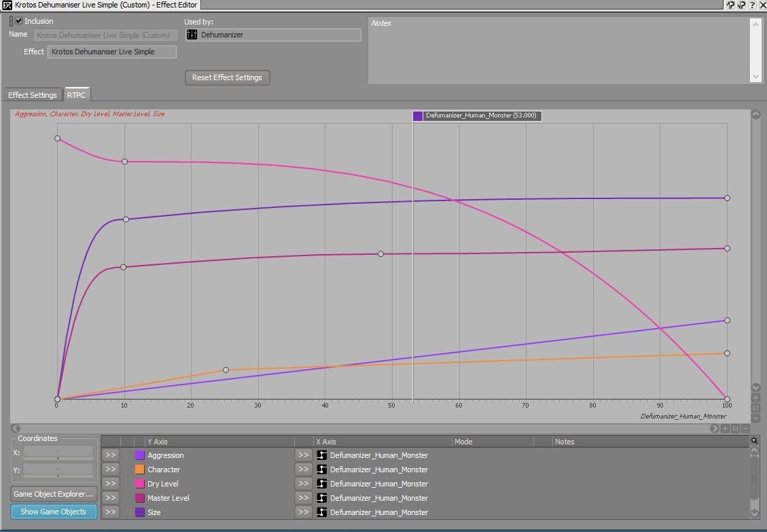767x532 pixels.
Task: Click the Mode column header
Action: click(x=493, y=442)
